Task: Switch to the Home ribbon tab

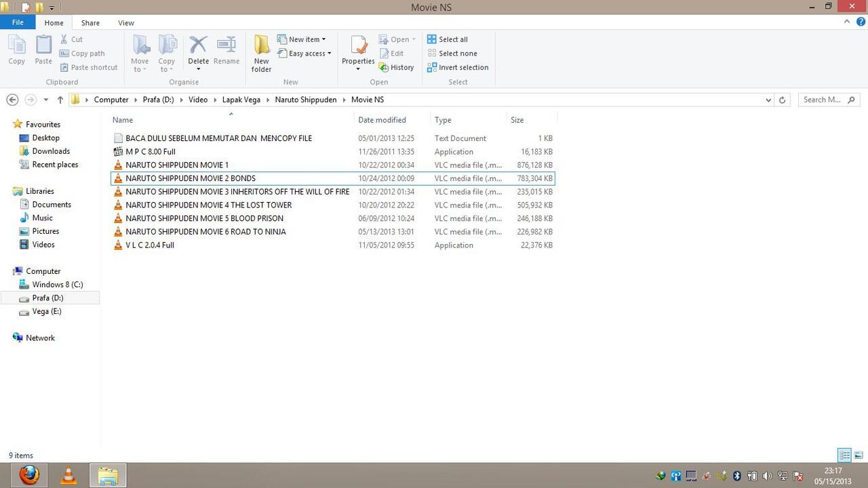Action: click(54, 22)
